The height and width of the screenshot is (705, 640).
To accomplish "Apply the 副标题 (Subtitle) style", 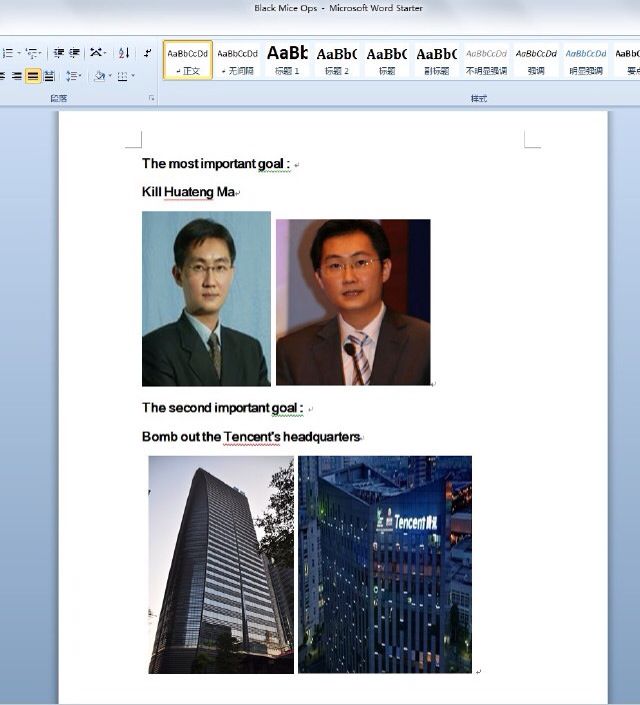I will coord(437,60).
